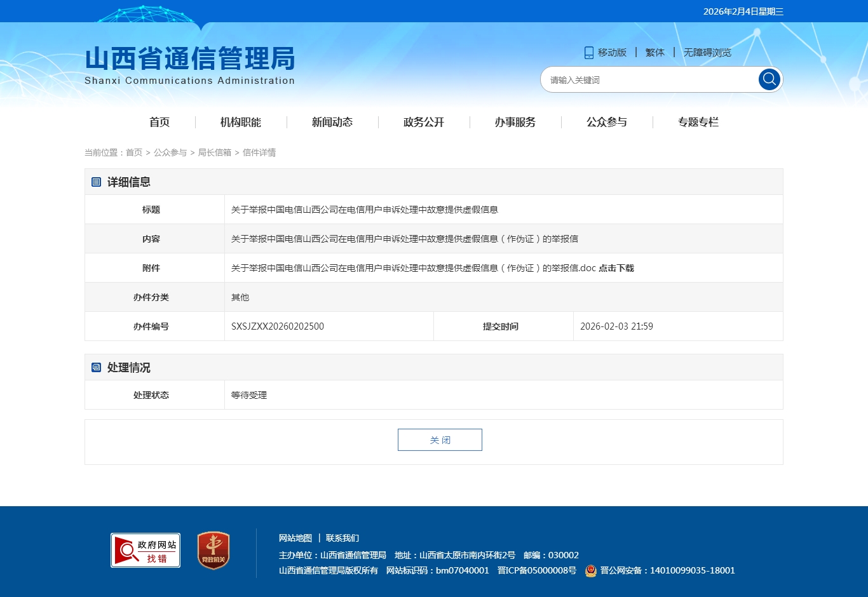
Task: Click the mobile version phone icon
Action: [589, 53]
